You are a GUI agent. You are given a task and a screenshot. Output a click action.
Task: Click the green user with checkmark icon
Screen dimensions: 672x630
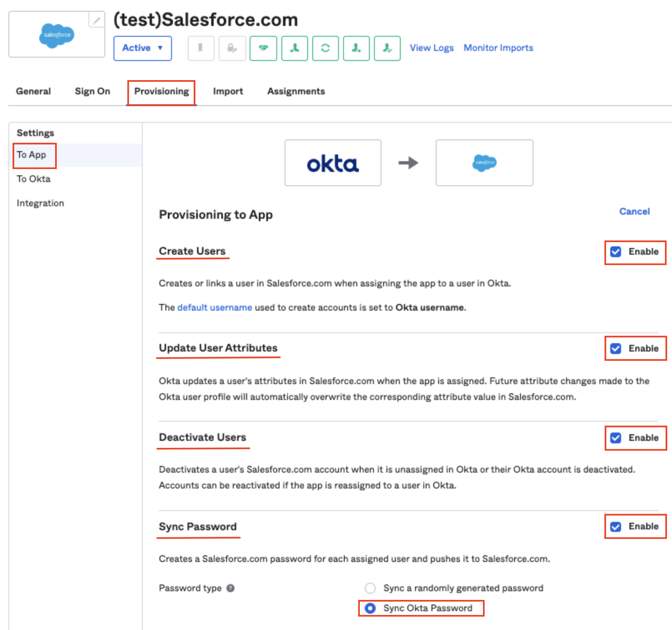(387, 48)
